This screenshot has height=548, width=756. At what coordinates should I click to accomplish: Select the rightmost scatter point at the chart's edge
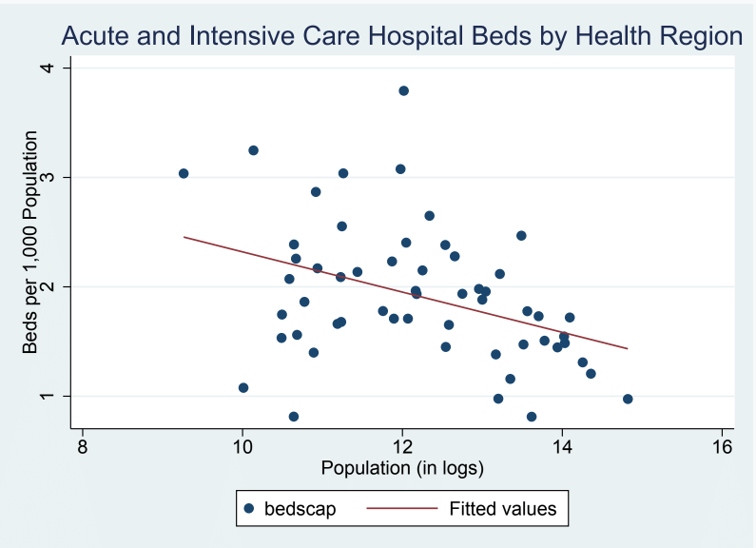tap(628, 399)
